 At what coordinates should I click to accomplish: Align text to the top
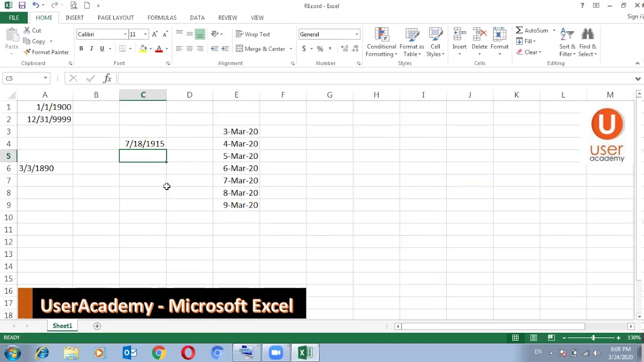(x=179, y=34)
